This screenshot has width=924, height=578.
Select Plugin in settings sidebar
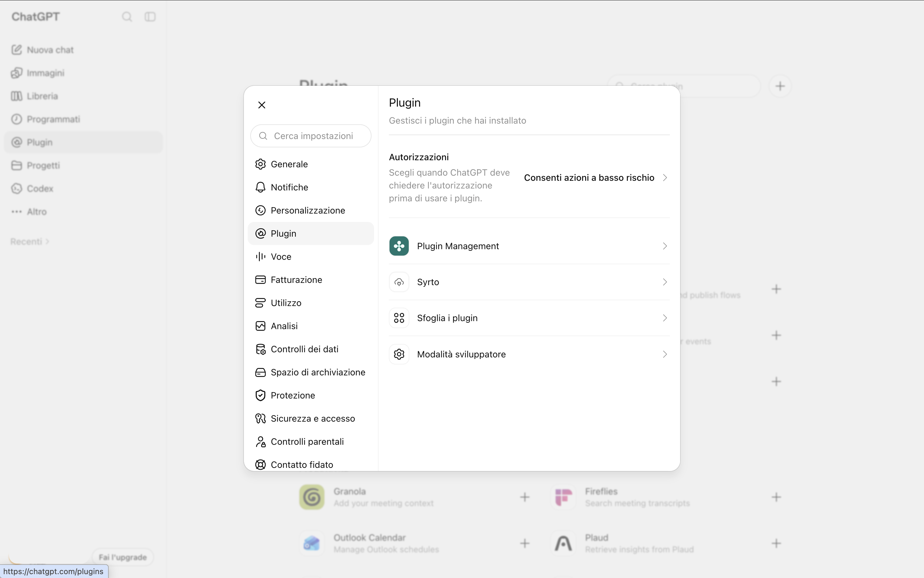(x=311, y=233)
